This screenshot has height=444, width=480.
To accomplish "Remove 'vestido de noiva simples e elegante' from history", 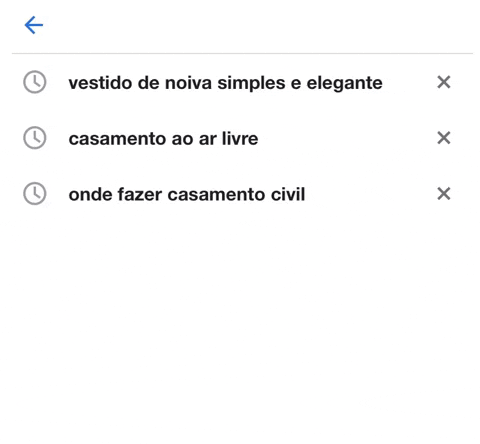I will pyautogui.click(x=444, y=82).
